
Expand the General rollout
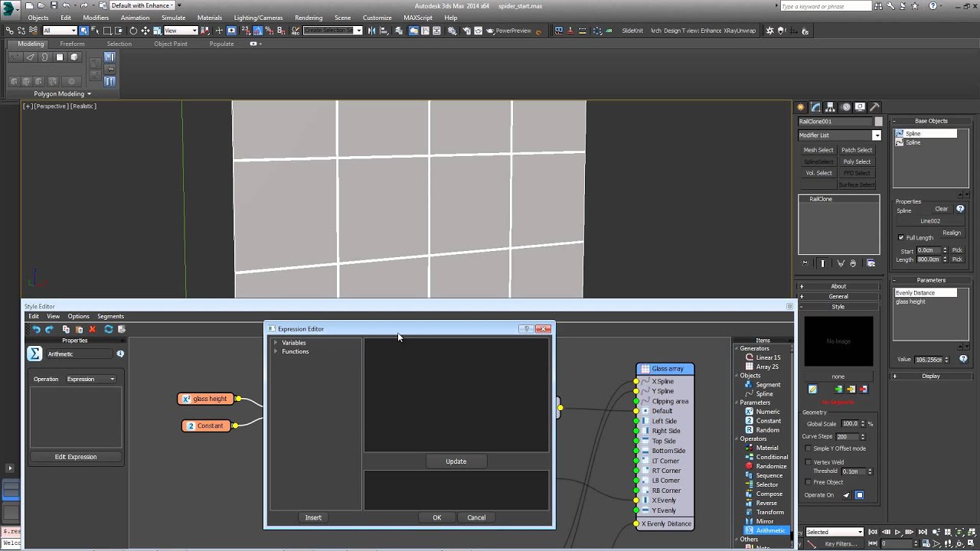pyautogui.click(x=838, y=296)
